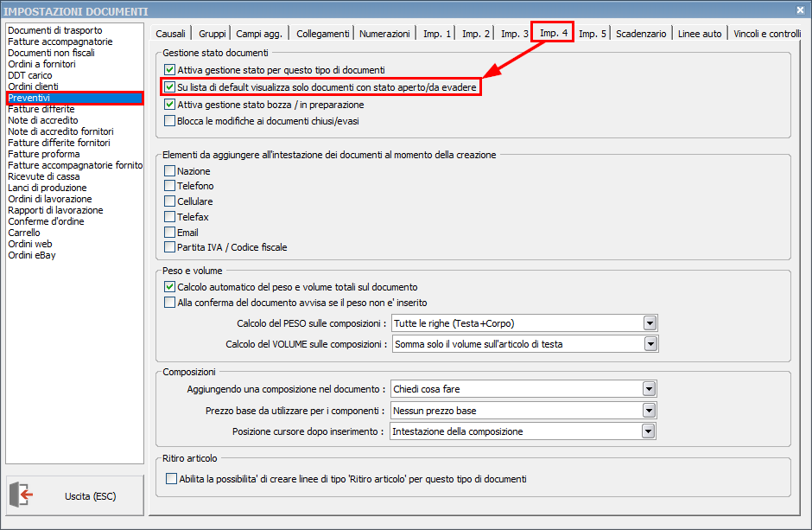The image size is (812, 530).
Task: Select Ordini di lavorazione in list
Action: coord(74,199)
